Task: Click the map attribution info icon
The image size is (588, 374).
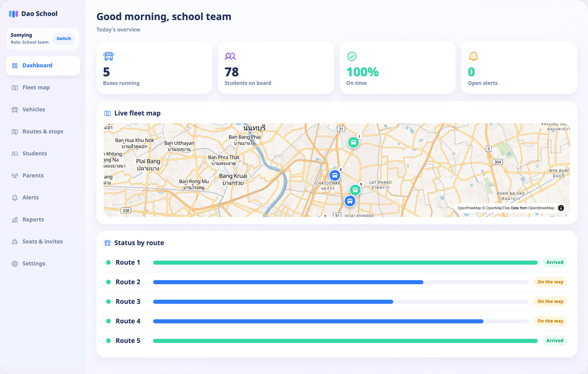Action: coord(561,208)
